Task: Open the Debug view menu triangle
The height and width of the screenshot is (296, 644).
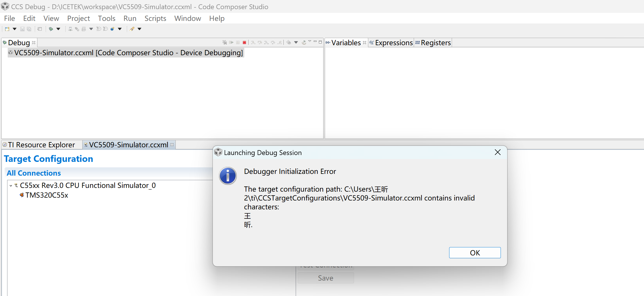Action: pos(310,41)
